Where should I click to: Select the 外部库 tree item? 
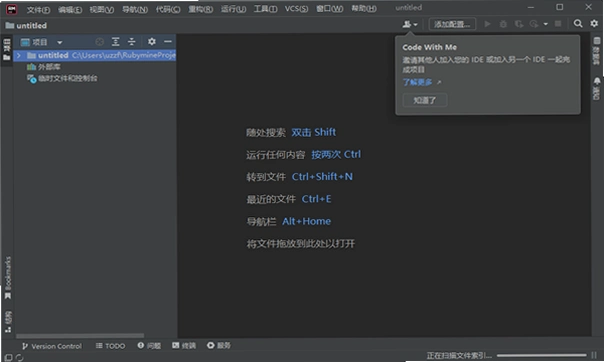click(x=44, y=67)
